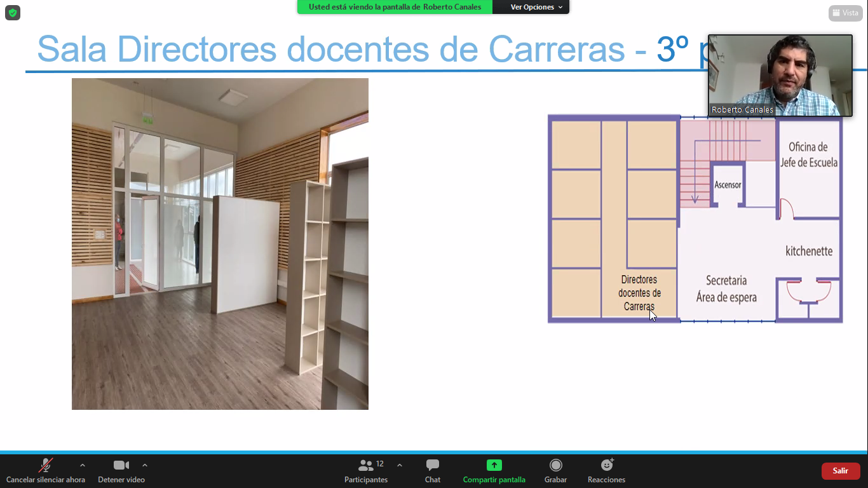Open the Chat bubble icon
The width and height of the screenshot is (868, 488).
pyautogui.click(x=433, y=465)
